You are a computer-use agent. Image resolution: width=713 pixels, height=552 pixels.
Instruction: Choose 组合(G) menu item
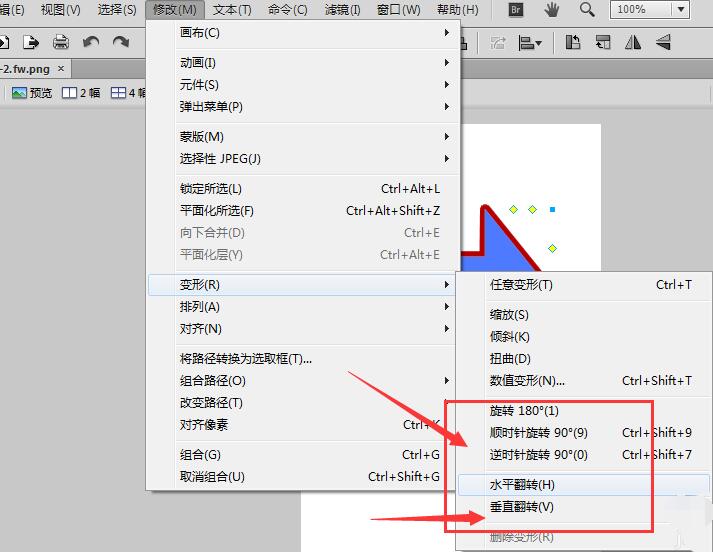pos(303,455)
